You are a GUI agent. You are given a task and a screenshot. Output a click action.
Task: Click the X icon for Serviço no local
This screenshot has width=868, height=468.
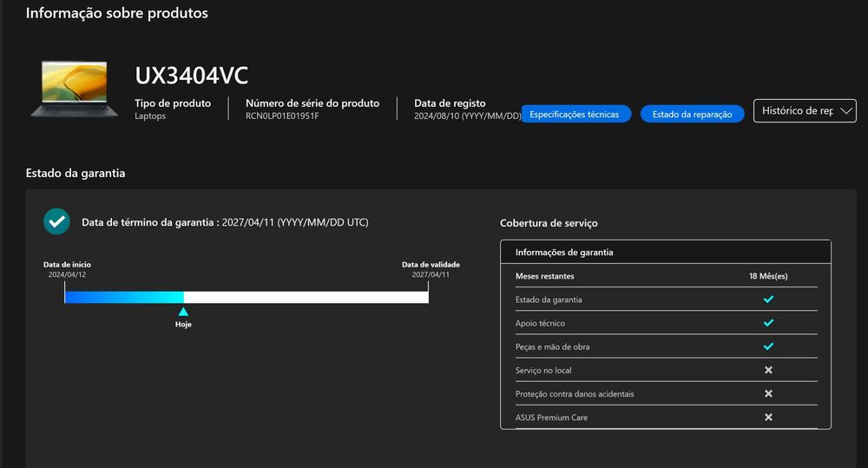768,370
